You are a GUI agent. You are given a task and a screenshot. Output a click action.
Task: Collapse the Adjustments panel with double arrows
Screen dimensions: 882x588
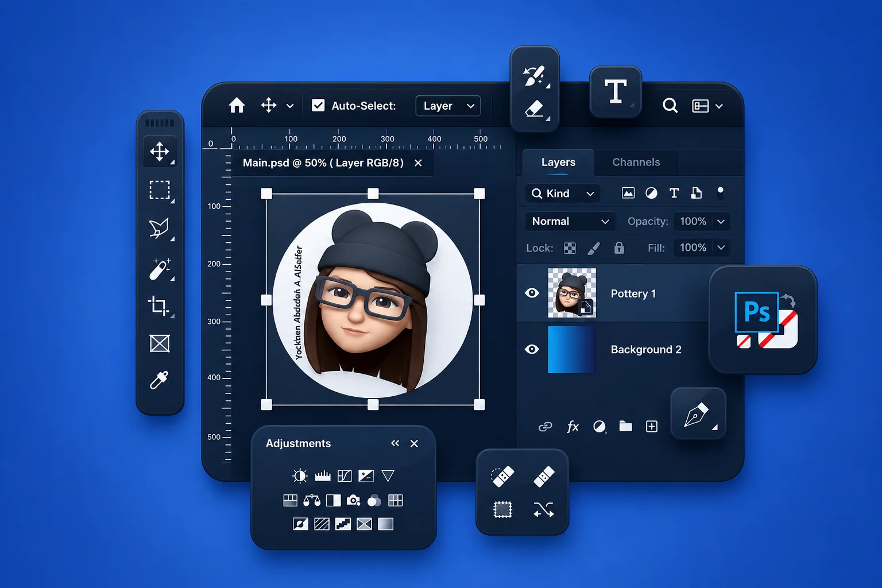pos(395,443)
